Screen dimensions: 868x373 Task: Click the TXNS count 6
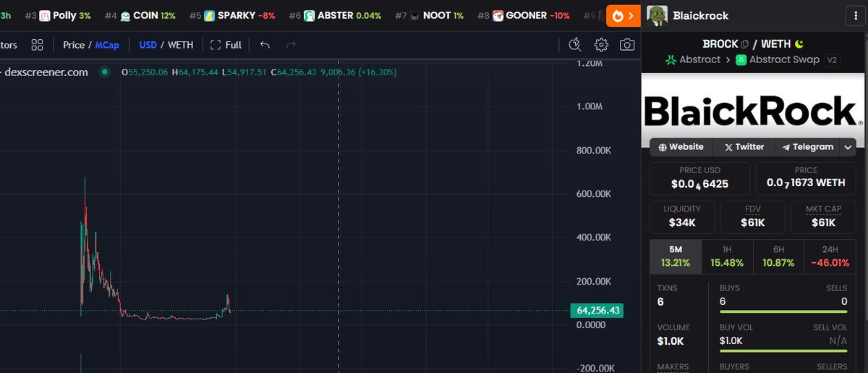pyautogui.click(x=660, y=301)
